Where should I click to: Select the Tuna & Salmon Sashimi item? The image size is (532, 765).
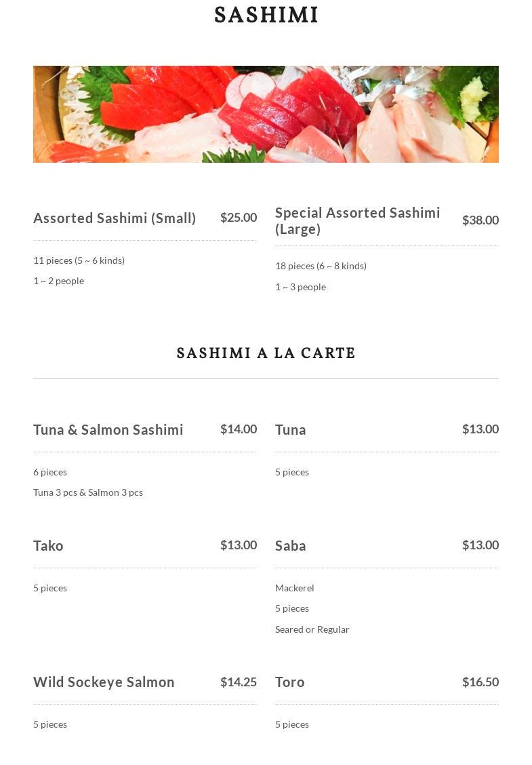tap(108, 430)
